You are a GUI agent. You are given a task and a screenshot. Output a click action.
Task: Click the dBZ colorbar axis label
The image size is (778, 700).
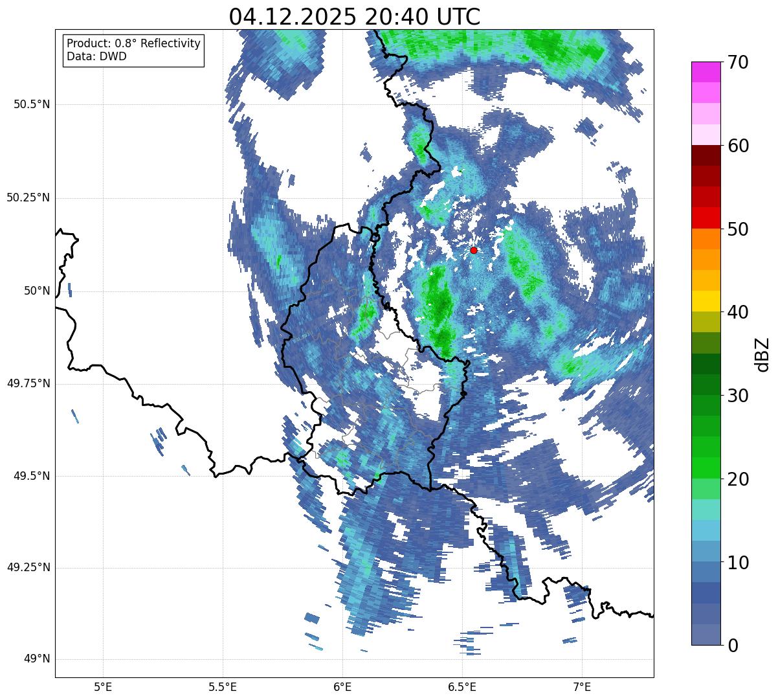coord(762,354)
